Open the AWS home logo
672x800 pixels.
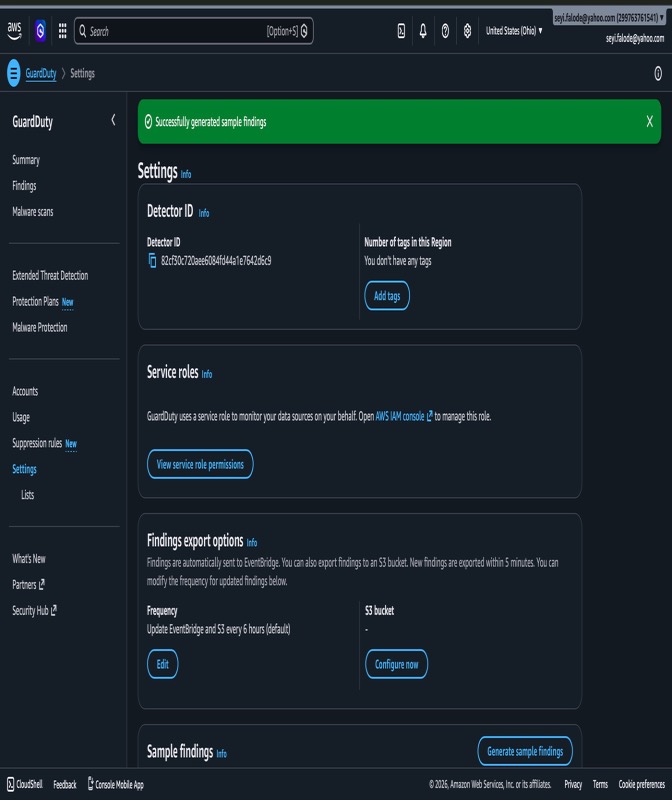[14, 31]
